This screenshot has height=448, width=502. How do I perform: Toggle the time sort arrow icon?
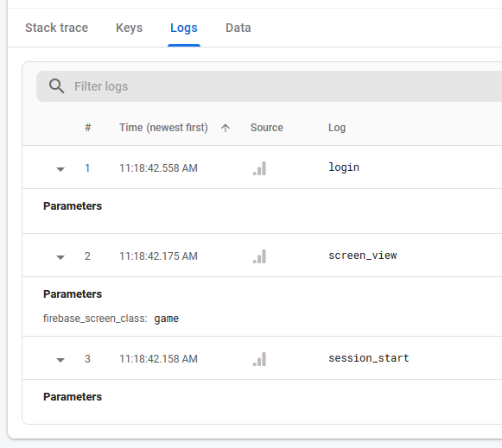pos(226,128)
